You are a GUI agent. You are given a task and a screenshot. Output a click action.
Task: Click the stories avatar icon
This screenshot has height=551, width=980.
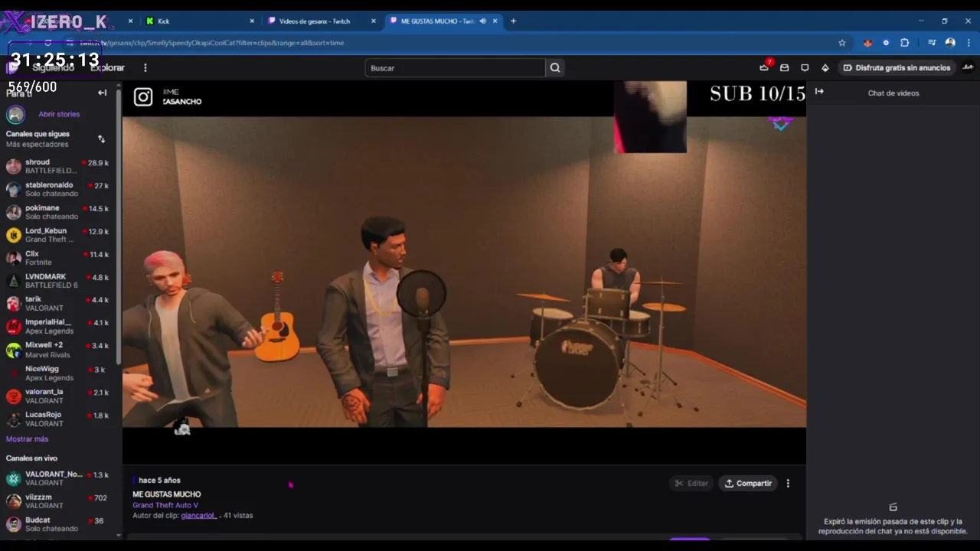click(15, 115)
